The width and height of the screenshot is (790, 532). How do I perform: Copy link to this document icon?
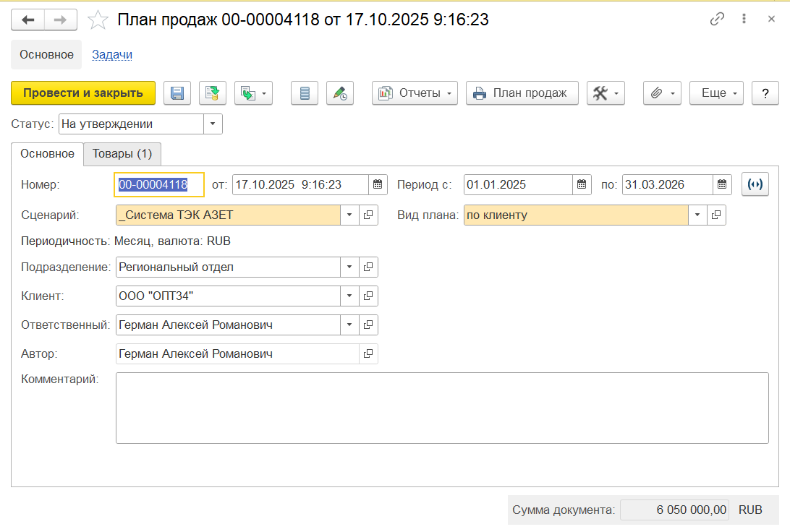(x=717, y=20)
